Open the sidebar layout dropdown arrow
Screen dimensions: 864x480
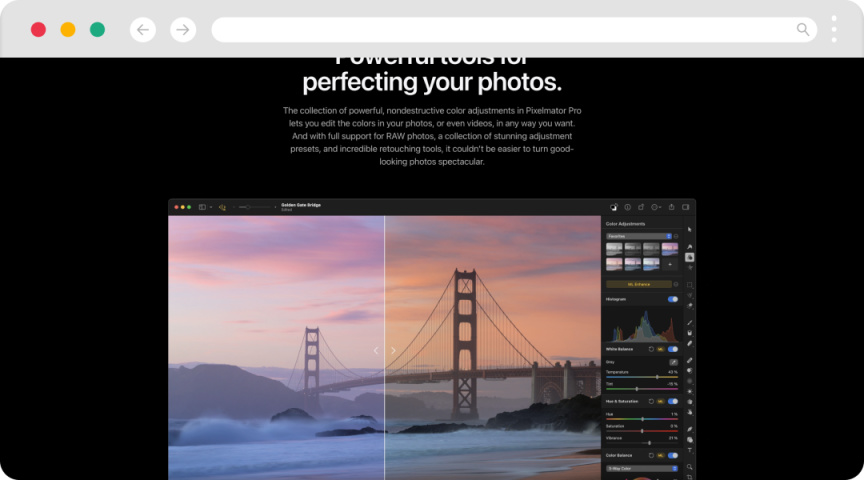click(210, 207)
